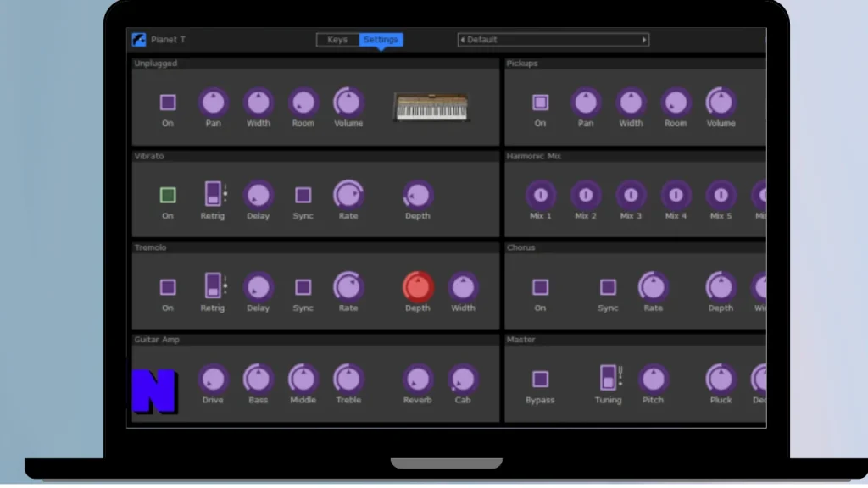Click the Harmonic Mix 1 knob
This screenshot has width=868, height=488.
541,195
